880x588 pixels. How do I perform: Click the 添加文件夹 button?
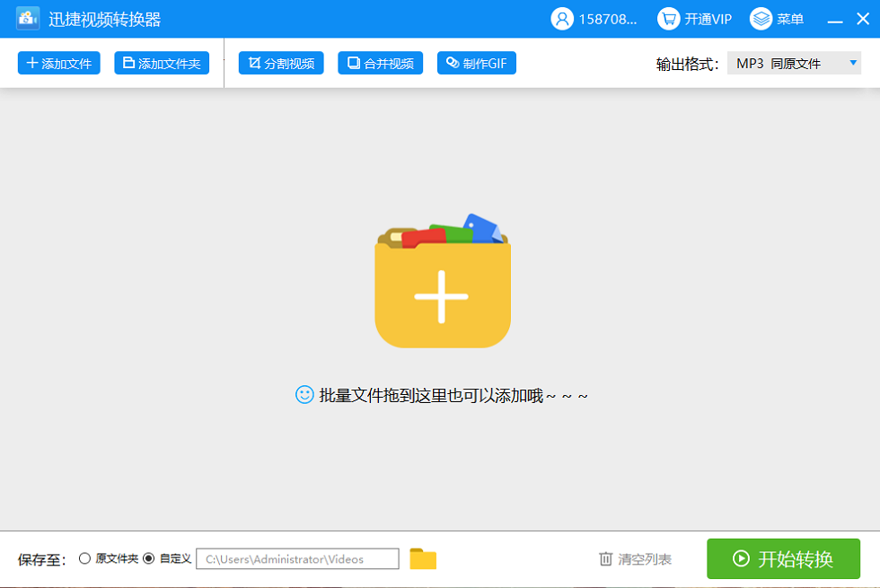[x=162, y=63]
